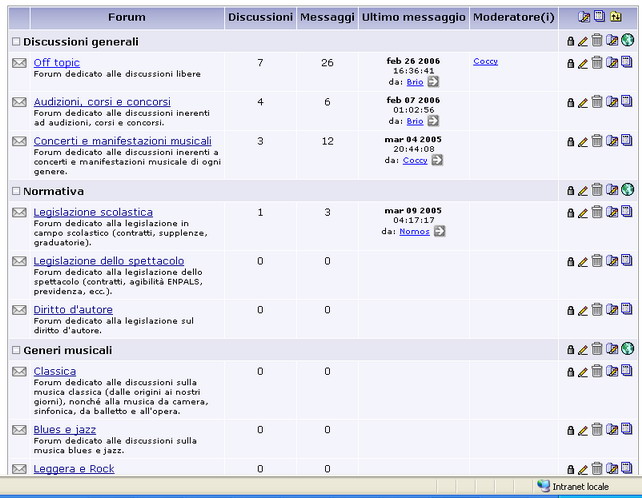Toggle the box beside Generi musicali

(16, 350)
